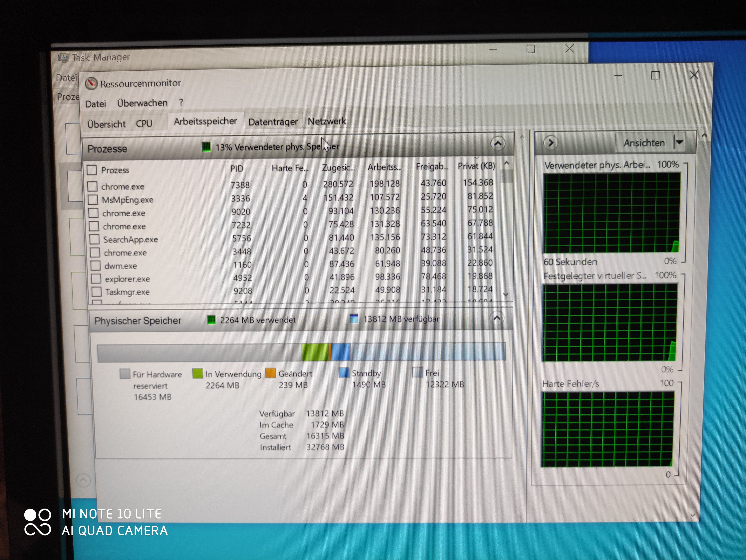Click the Ressourcenmonitor title bar icon

click(x=91, y=83)
